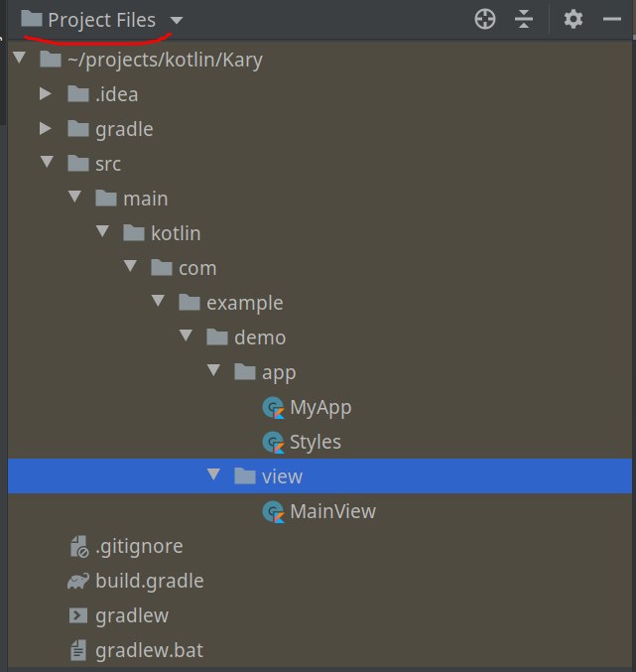Select the com label

197,269
